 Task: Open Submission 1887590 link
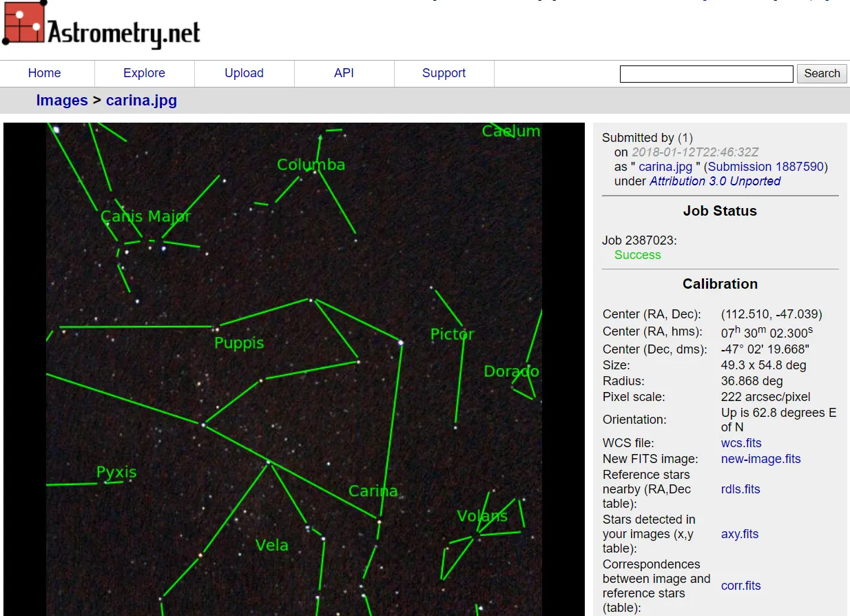tap(766, 167)
